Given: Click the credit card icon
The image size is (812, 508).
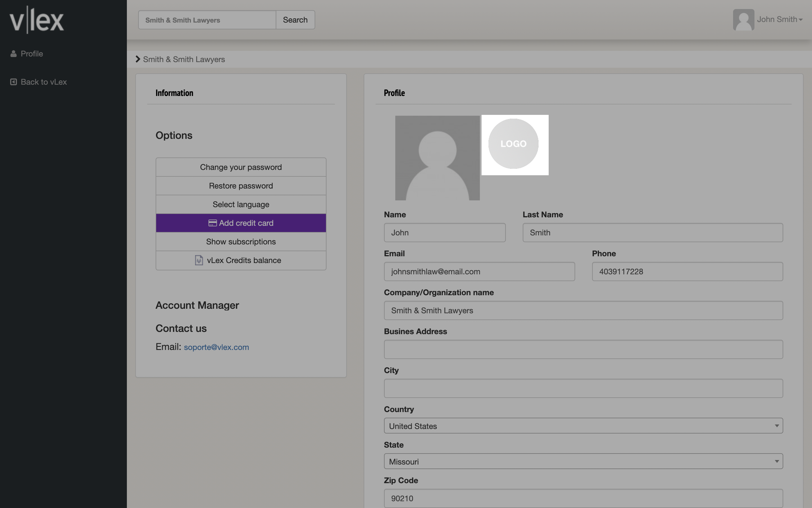Looking at the screenshot, I should click(212, 223).
